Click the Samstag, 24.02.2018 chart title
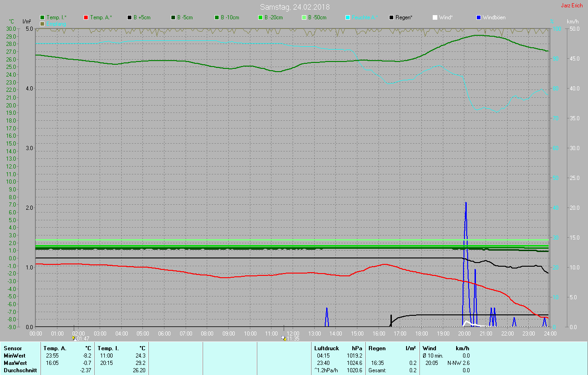The image size is (588, 375). pos(294,7)
